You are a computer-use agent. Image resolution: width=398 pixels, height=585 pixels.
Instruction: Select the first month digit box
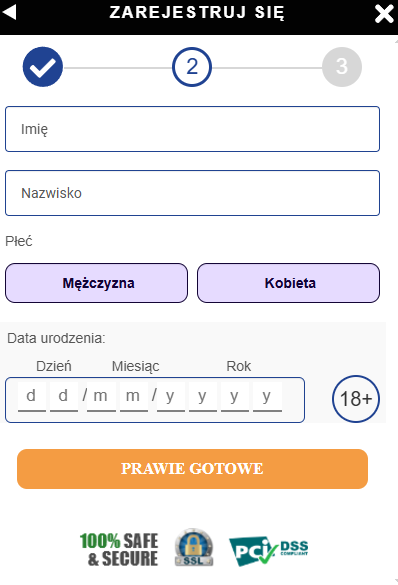pyautogui.click(x=101, y=397)
